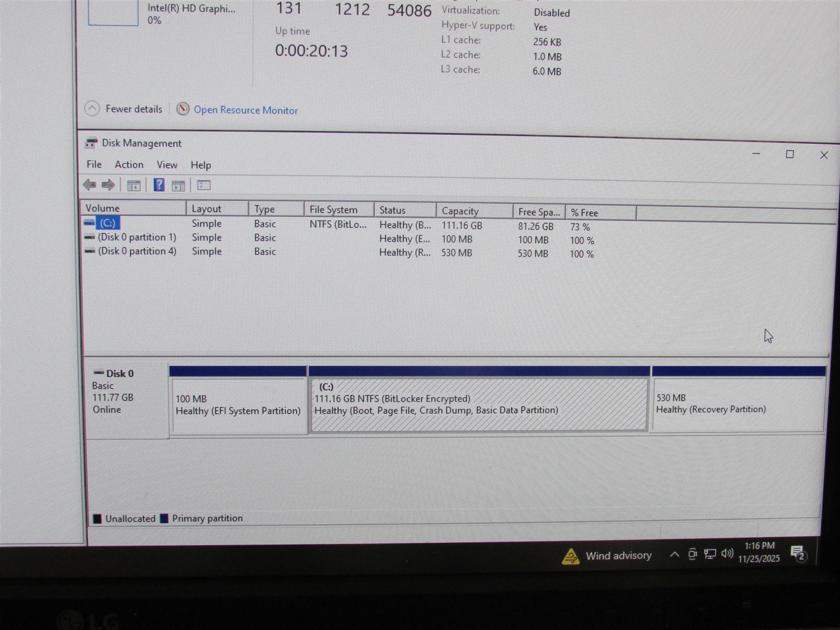Viewport: 840px width, 630px height.
Task: Click the 81.26 GB free space cell
Action: click(x=535, y=226)
